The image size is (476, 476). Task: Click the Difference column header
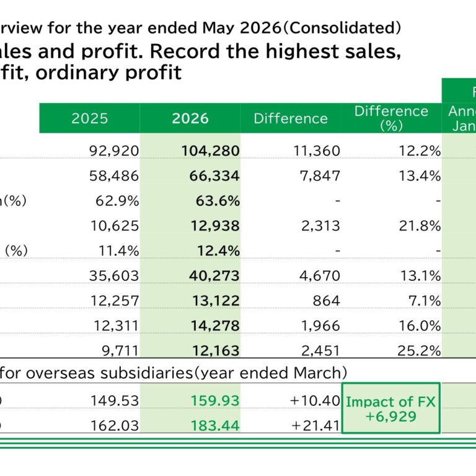point(291,118)
